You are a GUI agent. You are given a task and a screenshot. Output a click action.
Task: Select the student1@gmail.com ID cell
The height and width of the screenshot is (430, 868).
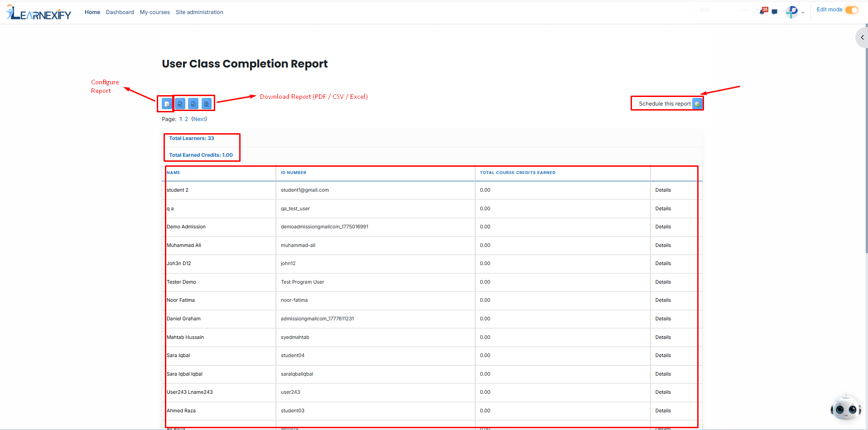point(305,190)
